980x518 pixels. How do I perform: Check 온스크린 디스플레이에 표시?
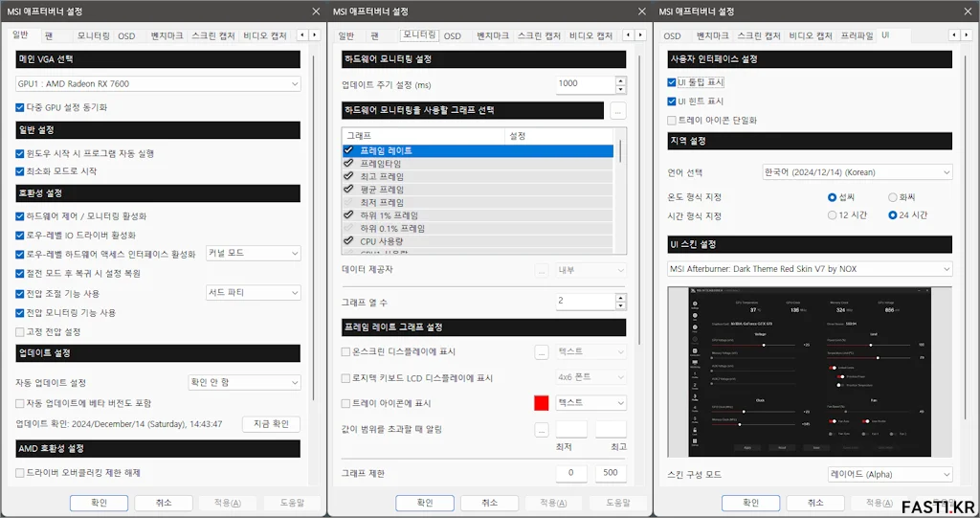(345, 352)
